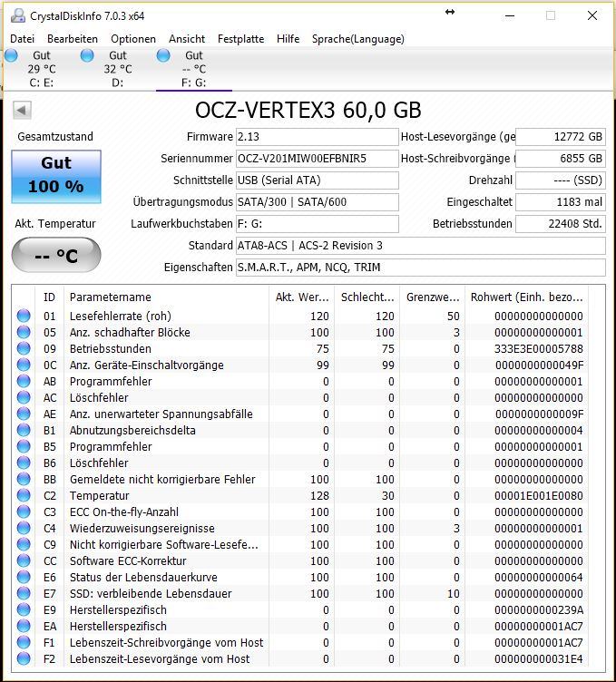Image resolution: width=616 pixels, height=682 pixels.
Task: Click the Akt. Wer... column header
Action: pos(301,297)
